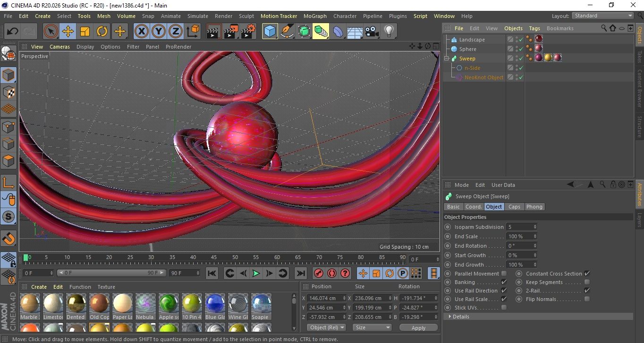
Task: Open the Sculpt menu
Action: (x=246, y=16)
